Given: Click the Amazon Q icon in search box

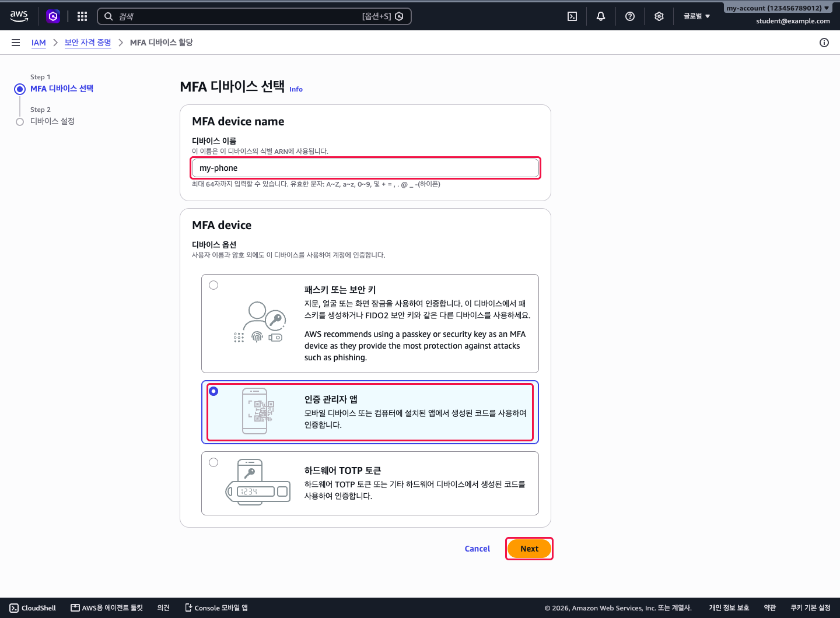Looking at the screenshot, I should pyautogui.click(x=399, y=16).
